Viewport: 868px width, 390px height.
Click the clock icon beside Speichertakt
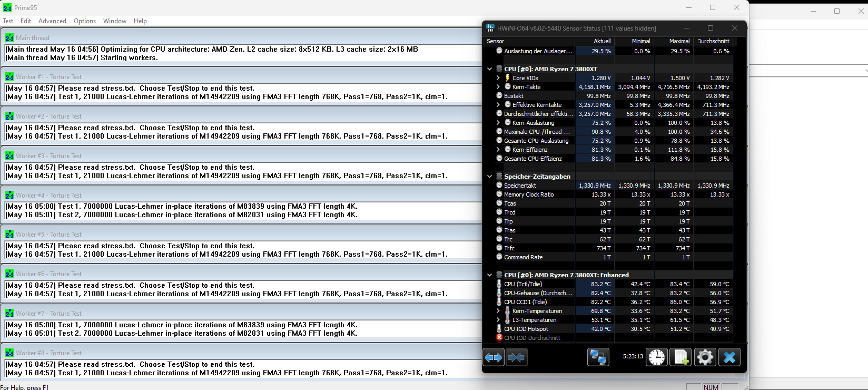tap(499, 185)
